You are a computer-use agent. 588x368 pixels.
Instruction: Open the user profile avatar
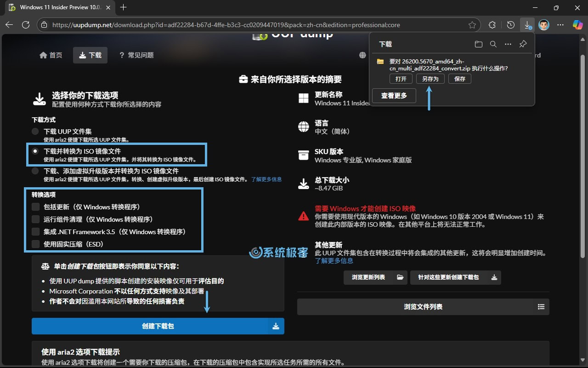coord(543,25)
